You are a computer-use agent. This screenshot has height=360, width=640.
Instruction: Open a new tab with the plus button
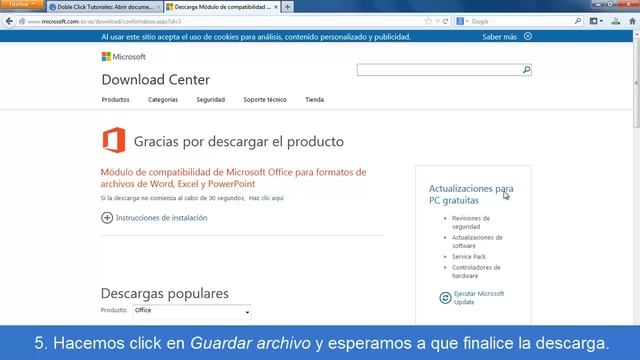tap(287, 7)
